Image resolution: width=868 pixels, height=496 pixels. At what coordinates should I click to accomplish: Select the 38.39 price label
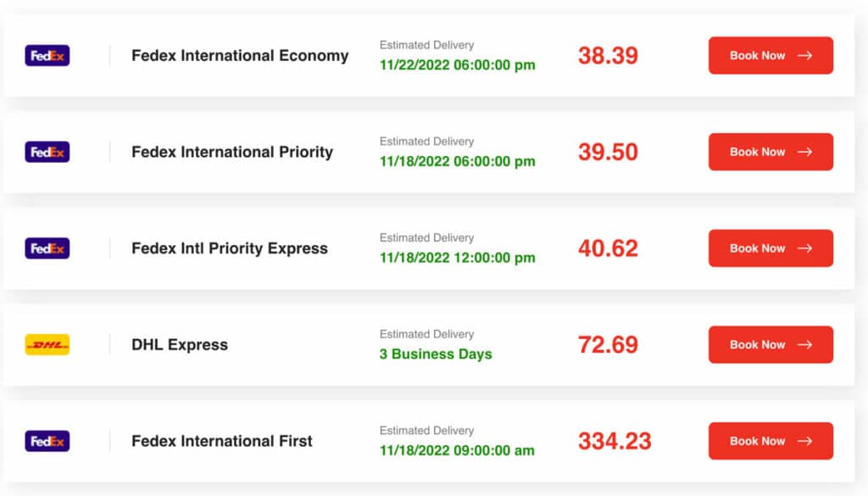pos(607,55)
